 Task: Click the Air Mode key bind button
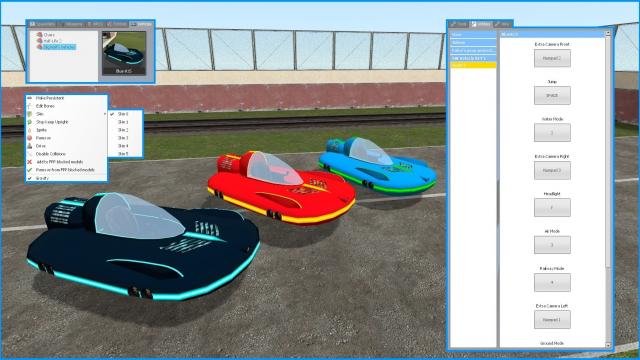[x=552, y=245]
